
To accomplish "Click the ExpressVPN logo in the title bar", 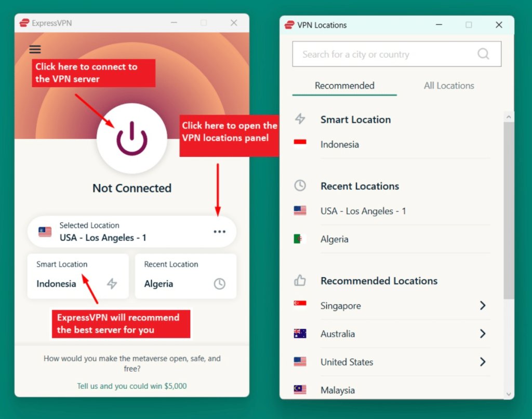I will point(24,23).
